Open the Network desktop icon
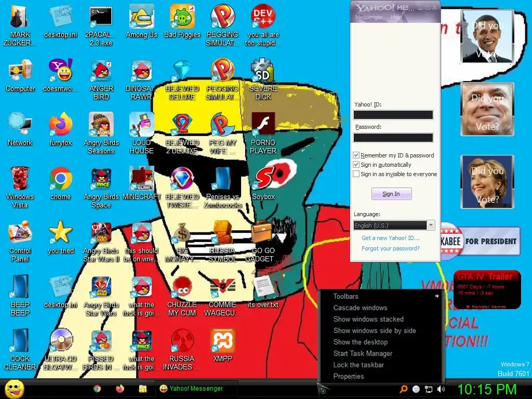 point(20,129)
